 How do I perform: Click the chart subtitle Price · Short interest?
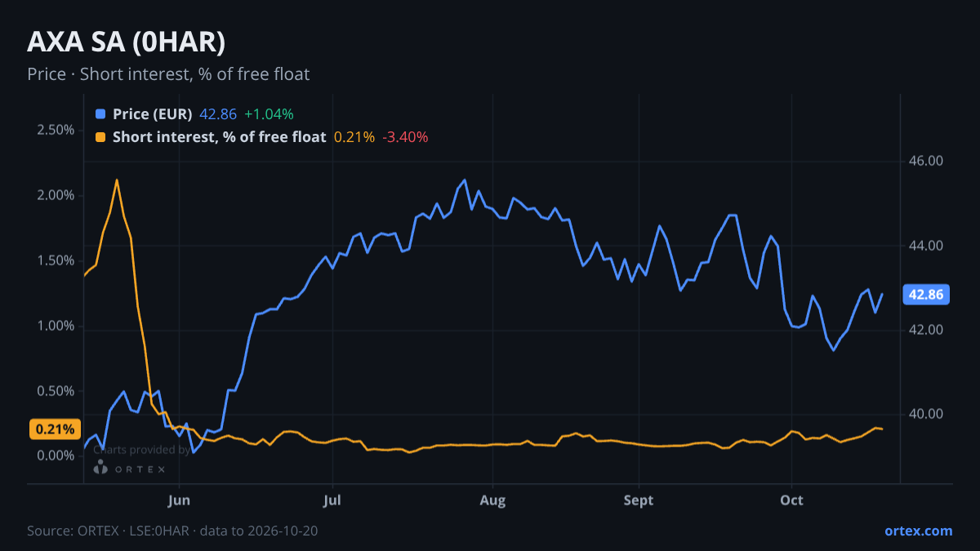[x=168, y=74]
